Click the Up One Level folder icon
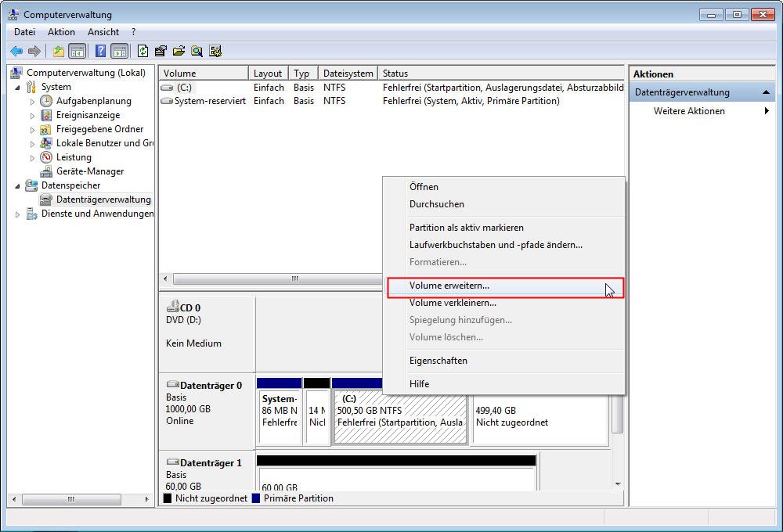Image resolution: width=783 pixels, height=532 pixels. [x=59, y=51]
